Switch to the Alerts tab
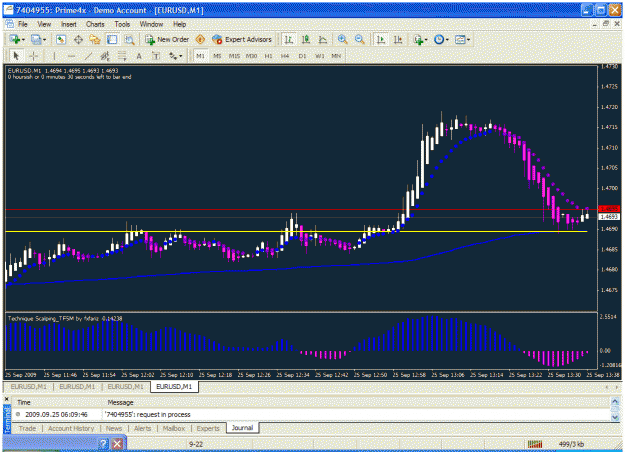625x452 pixels. pyautogui.click(x=142, y=428)
